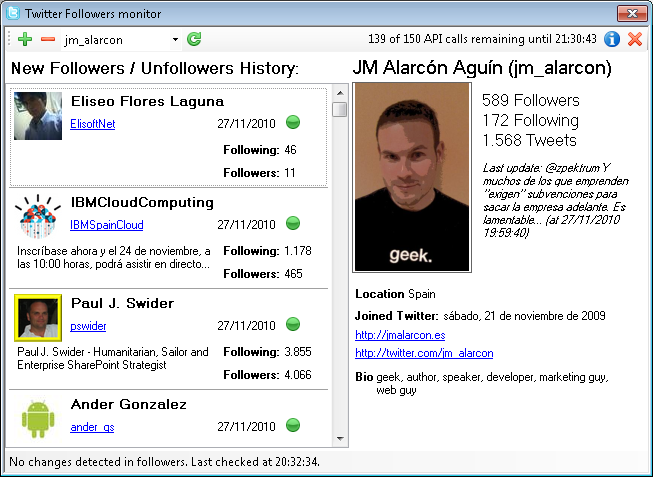Open the twitter.com/jm_alarcon link
Viewport: 653px width, 477px height.
424,353
